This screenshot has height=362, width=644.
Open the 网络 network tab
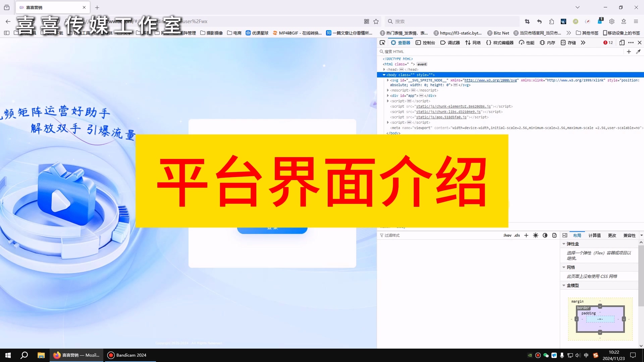coord(473,43)
